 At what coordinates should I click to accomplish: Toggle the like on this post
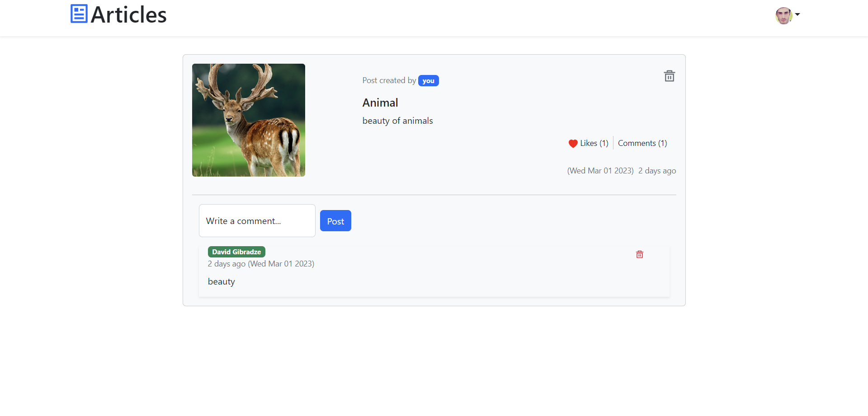coord(588,143)
